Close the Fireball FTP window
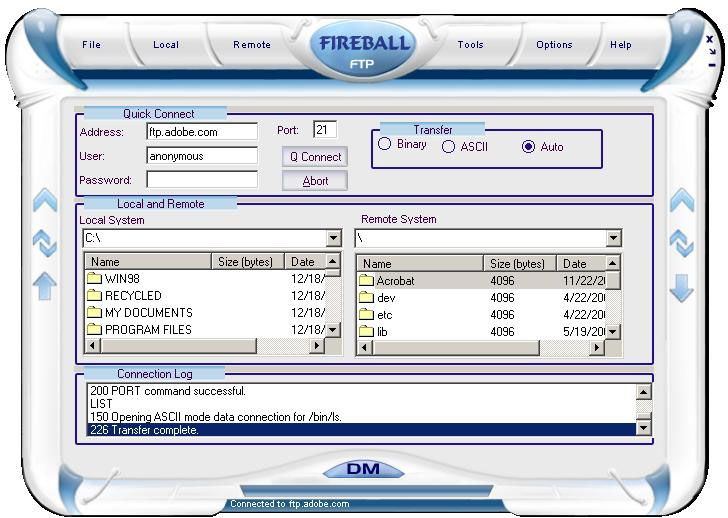The width and height of the screenshot is (728, 518). [709, 39]
